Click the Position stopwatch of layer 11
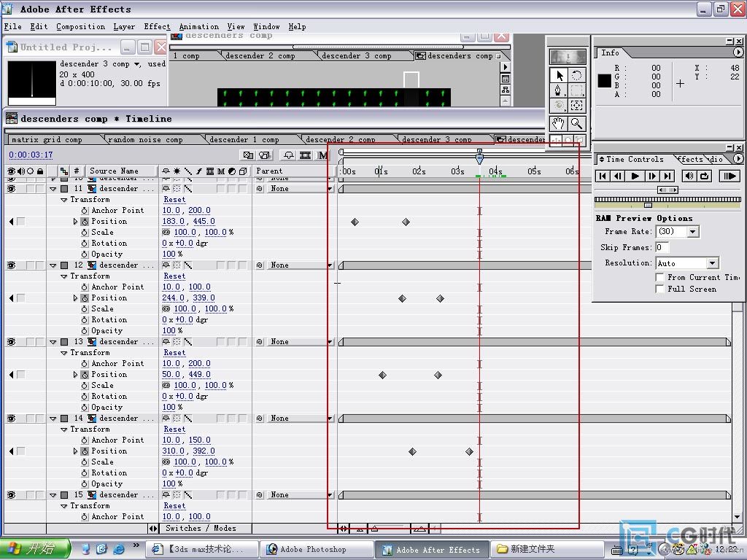 pos(85,222)
